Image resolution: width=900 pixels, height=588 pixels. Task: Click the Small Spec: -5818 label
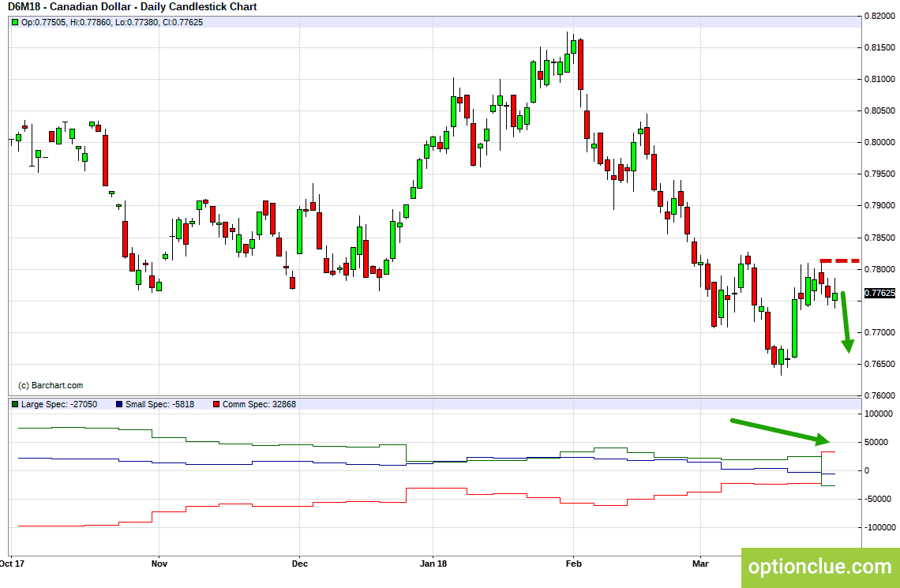[x=159, y=404]
